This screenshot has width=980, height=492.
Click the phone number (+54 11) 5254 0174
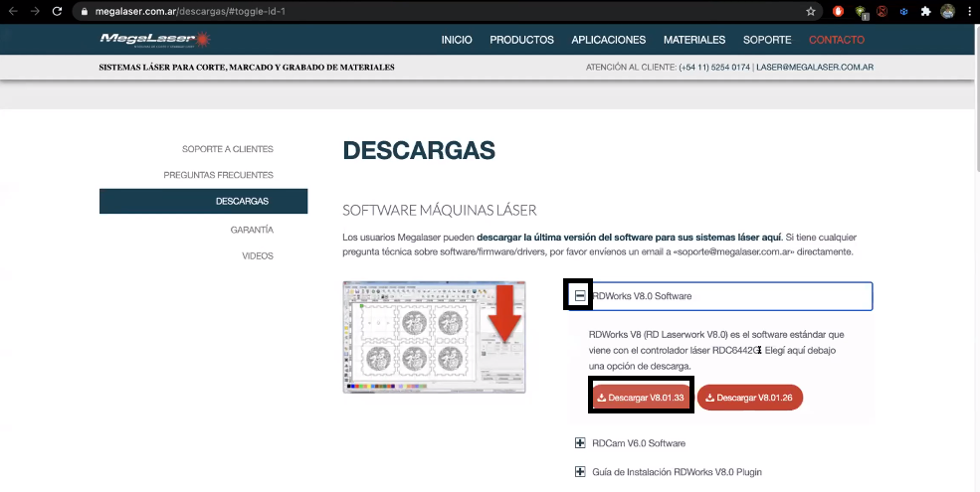(x=714, y=67)
